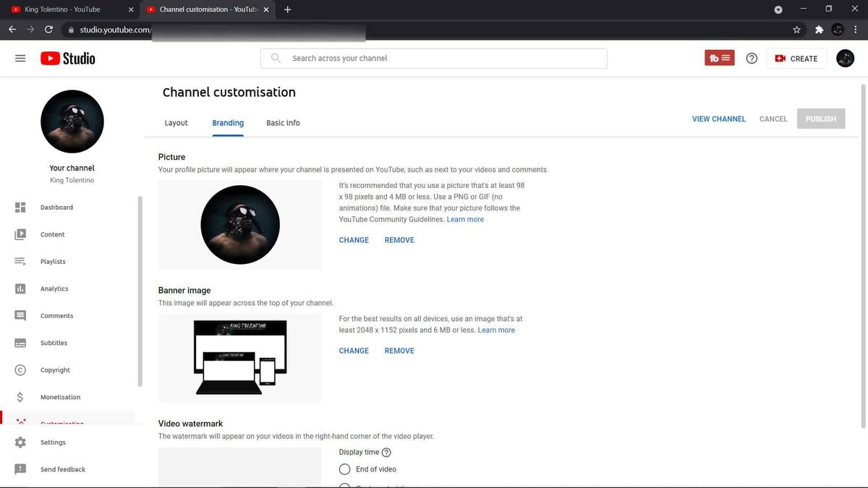Screen dimensions: 868x488
Task: Switch to the Basic info tab
Action: click(283, 123)
